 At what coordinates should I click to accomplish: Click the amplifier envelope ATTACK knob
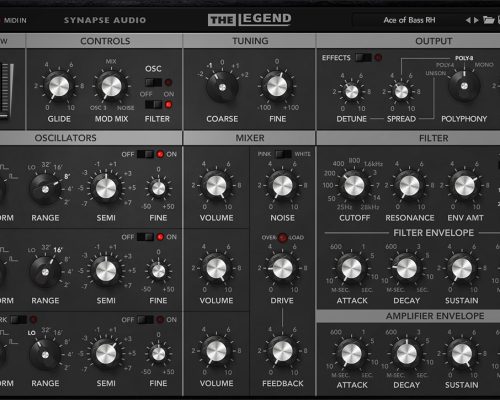(351, 353)
